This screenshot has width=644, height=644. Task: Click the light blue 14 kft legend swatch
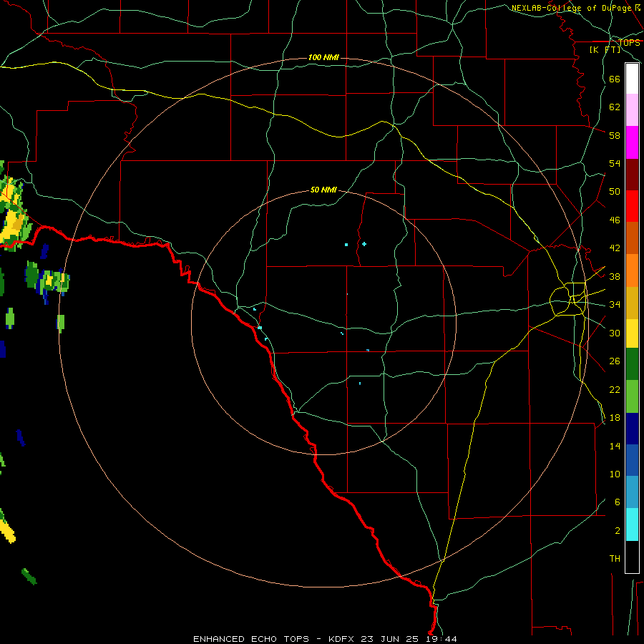[632, 492]
